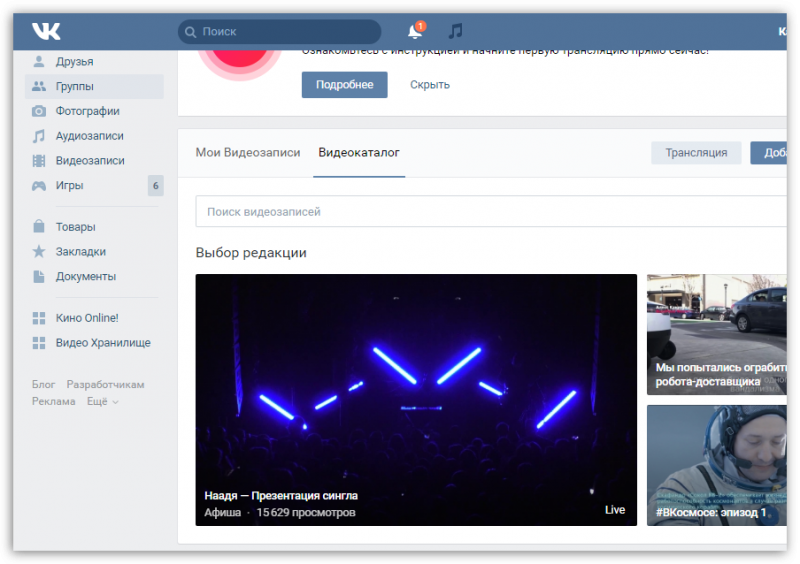This screenshot has height=564, width=800.
Task: Open the music note player icon
Action: [x=456, y=31]
